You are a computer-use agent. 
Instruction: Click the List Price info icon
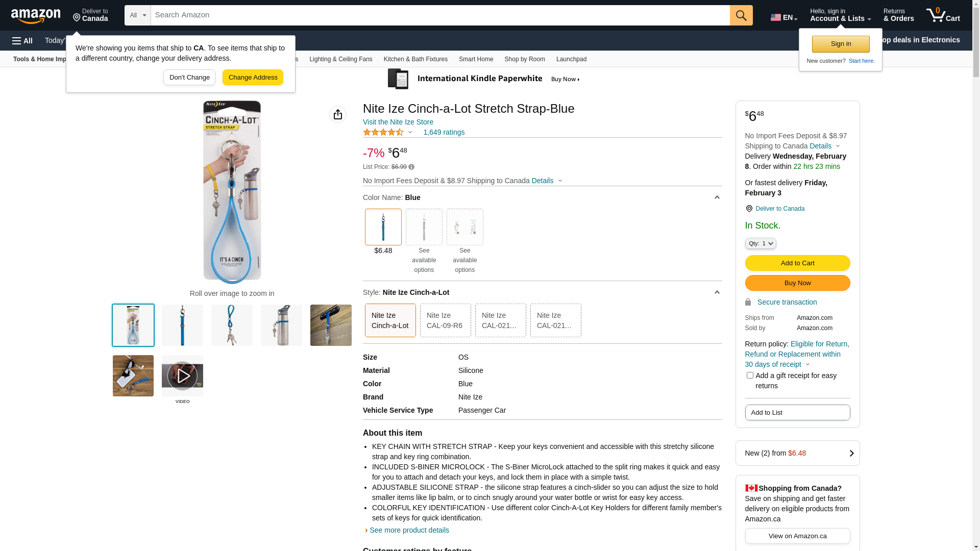411,167
